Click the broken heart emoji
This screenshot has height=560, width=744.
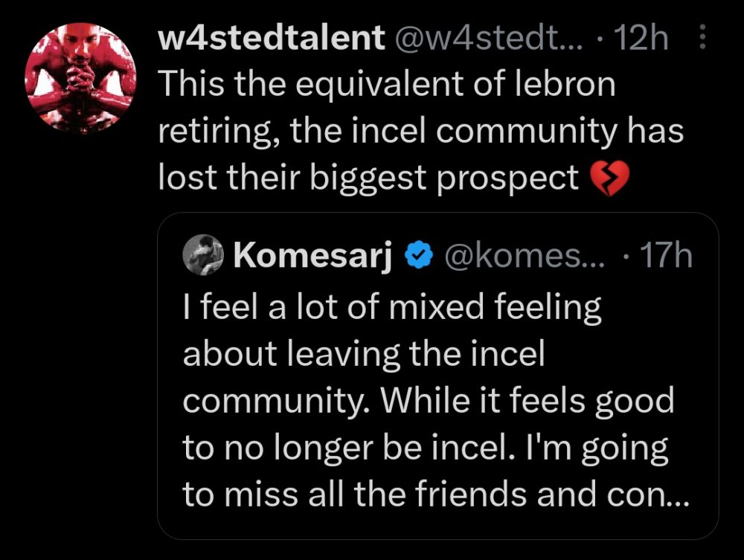coord(609,179)
